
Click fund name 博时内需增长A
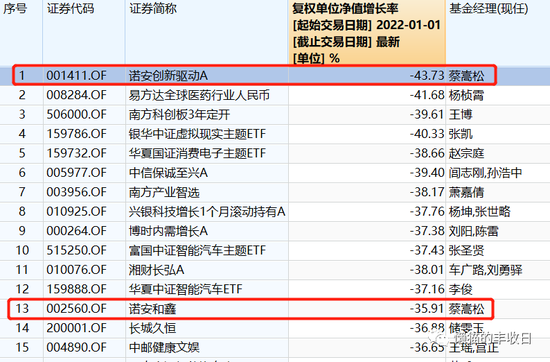tap(168, 231)
